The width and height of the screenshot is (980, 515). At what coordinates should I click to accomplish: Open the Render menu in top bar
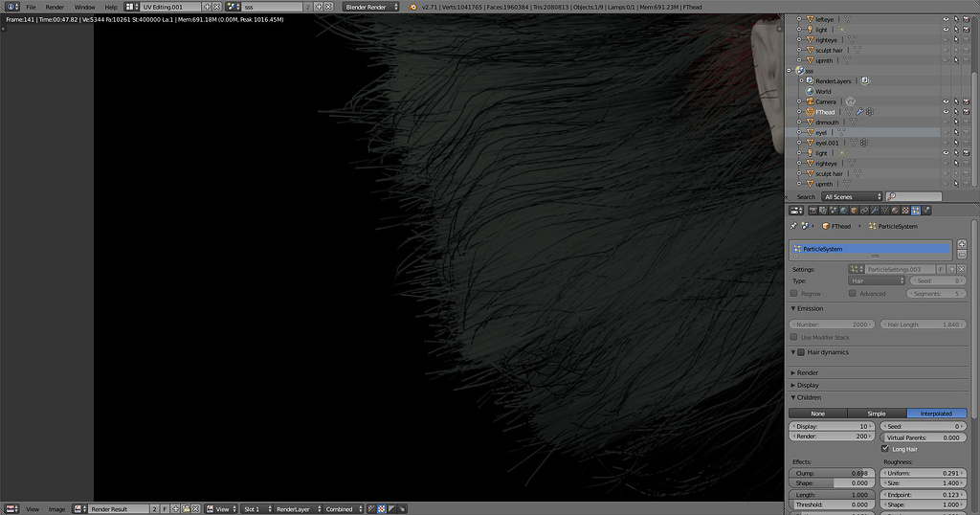tap(55, 7)
